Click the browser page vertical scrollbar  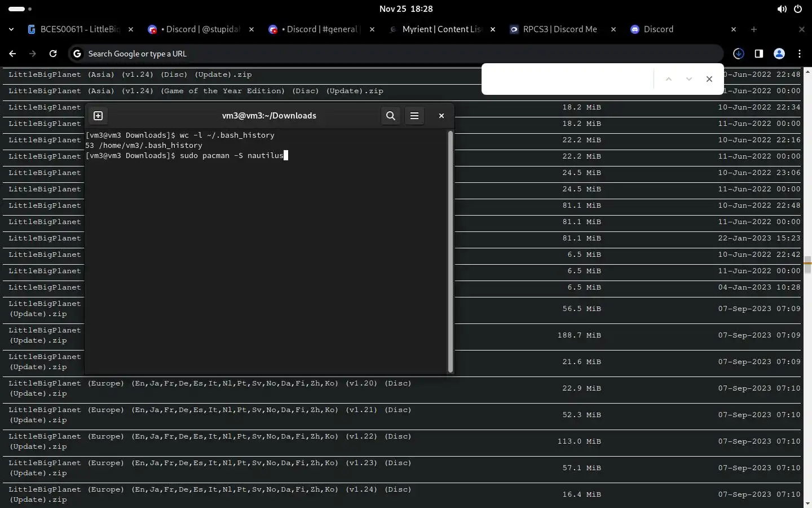[807, 264]
